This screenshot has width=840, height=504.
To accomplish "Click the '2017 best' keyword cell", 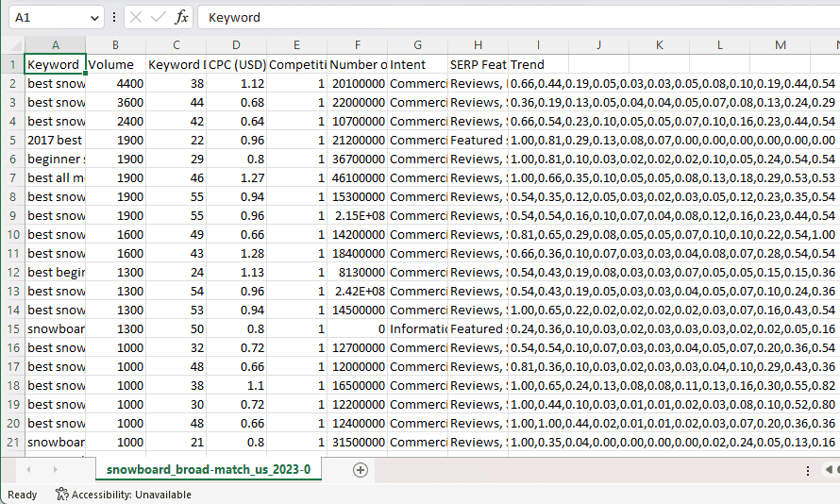I will pos(55,141).
